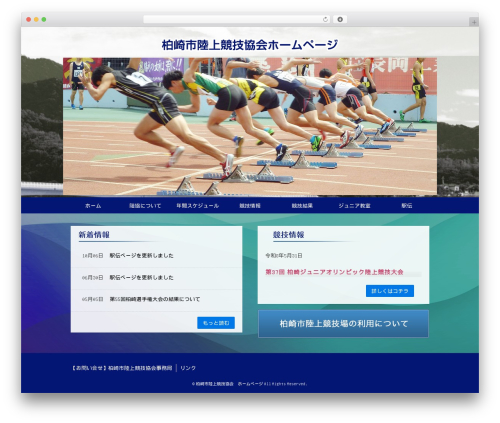Click the お問い合せ 事務局 footer link
The width and height of the screenshot is (500, 423).
pos(122,368)
